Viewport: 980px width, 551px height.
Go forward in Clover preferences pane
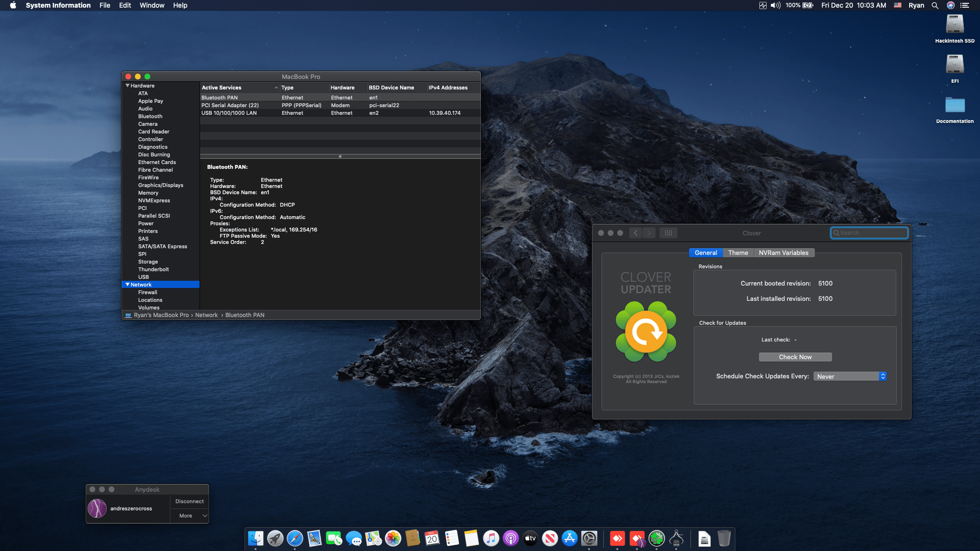649,233
